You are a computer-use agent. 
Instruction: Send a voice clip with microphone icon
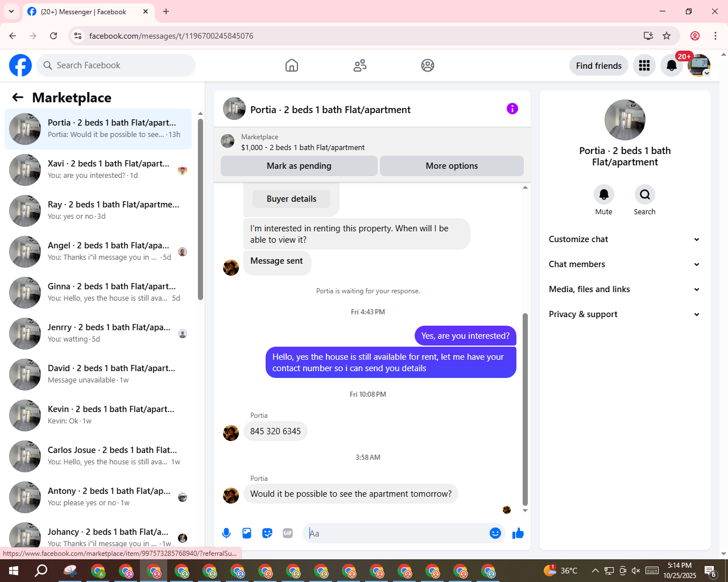click(226, 533)
